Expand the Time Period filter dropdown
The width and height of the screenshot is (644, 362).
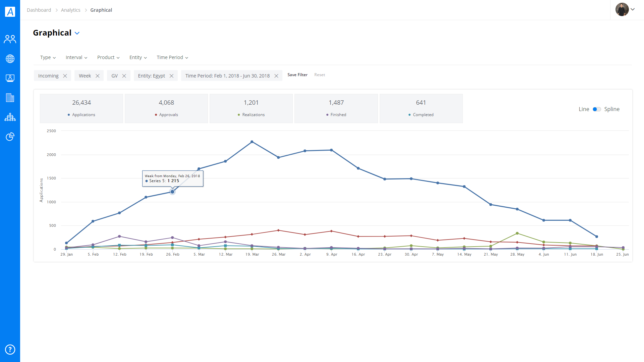click(172, 57)
